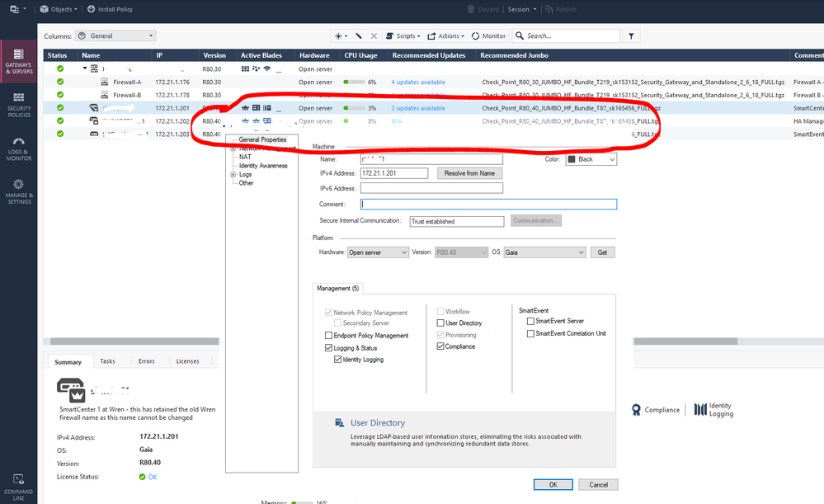
Task: Click the pencil edit icon in toolbar
Action: (x=359, y=36)
